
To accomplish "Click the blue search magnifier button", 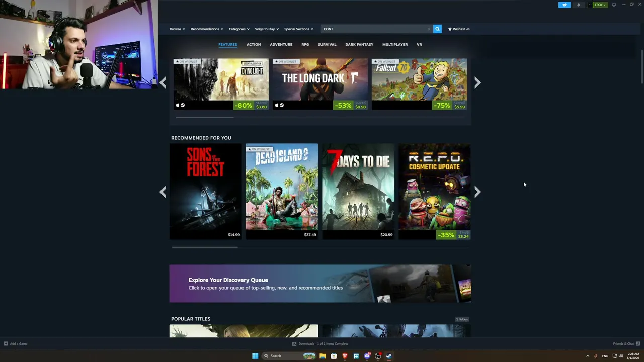I will (x=437, y=29).
